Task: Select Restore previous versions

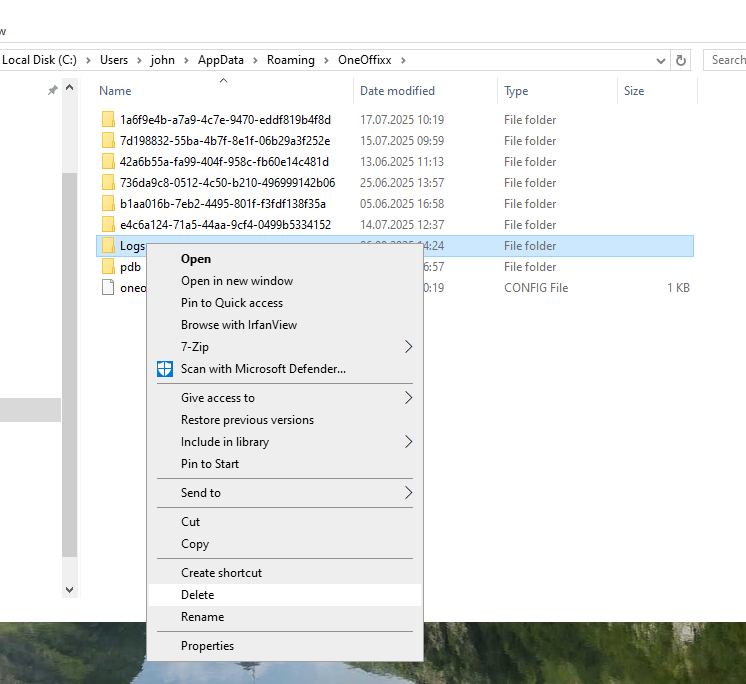Action: (x=285, y=420)
